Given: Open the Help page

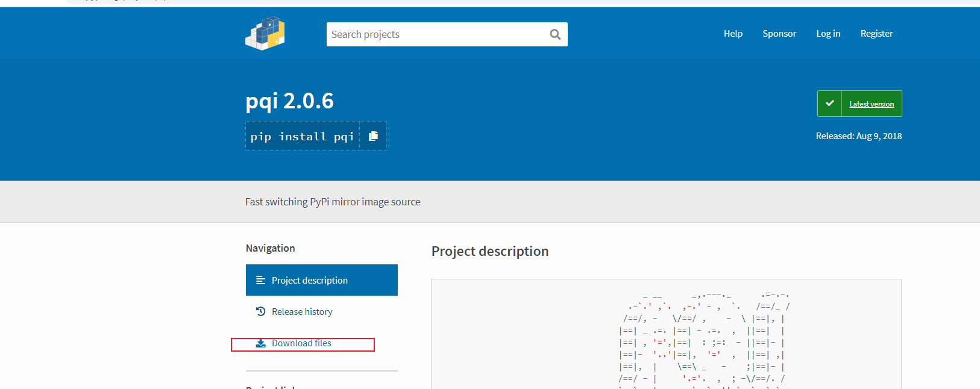Looking at the screenshot, I should pos(733,34).
